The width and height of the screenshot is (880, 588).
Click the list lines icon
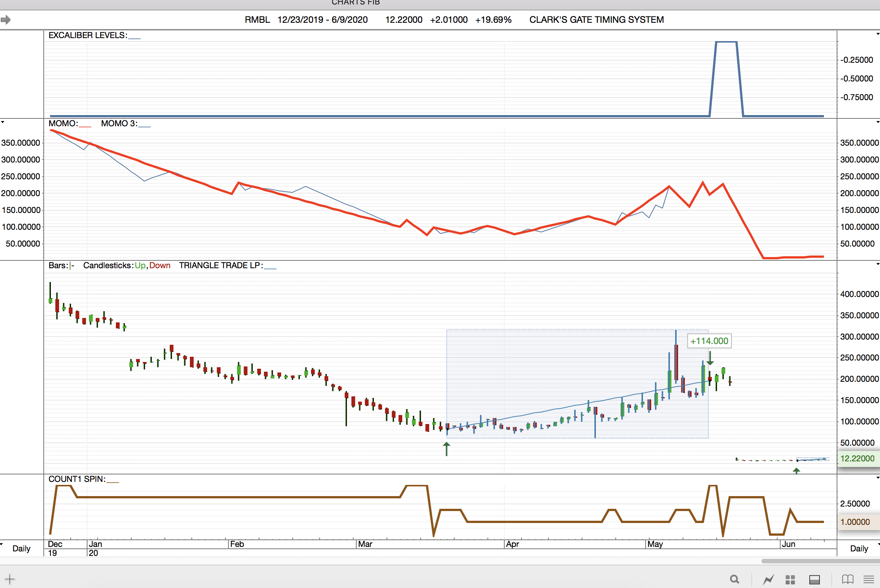click(868, 579)
